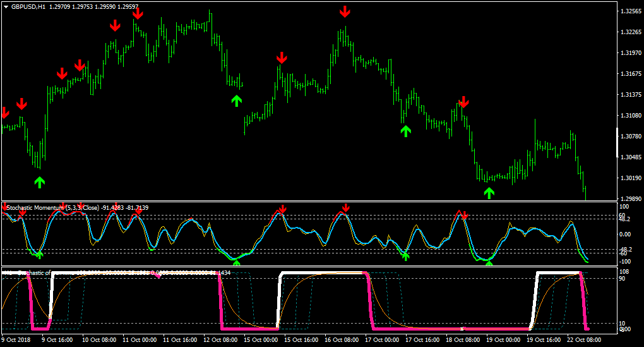Click pink marker at top of the bottom indicator pane
Image resolution: width=644 pixels, height=347 pixels.
(x=158, y=276)
